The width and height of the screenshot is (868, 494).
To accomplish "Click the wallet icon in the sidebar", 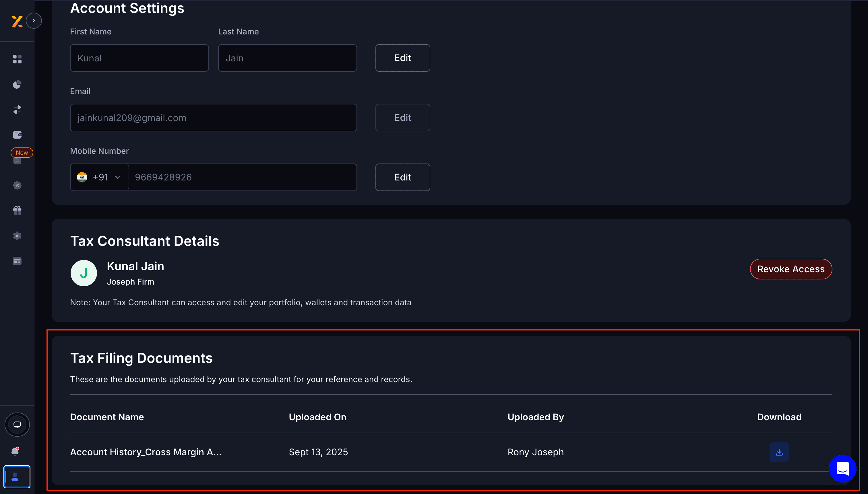I will (x=17, y=135).
